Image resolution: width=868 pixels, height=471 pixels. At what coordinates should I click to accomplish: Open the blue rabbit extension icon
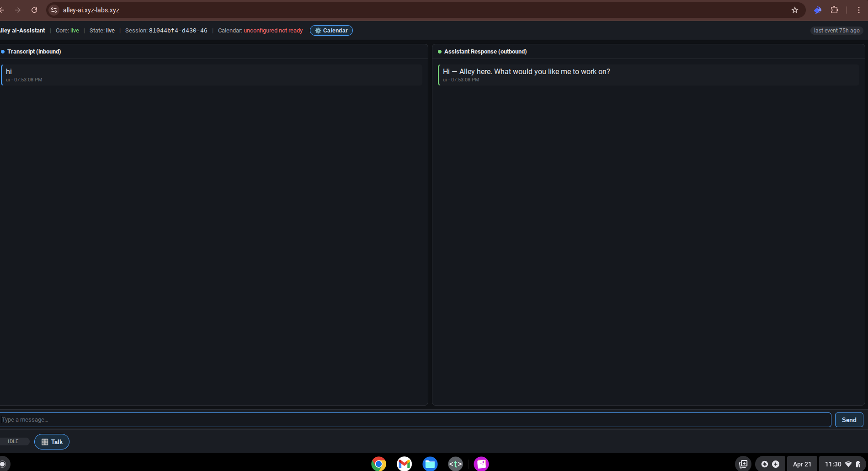pos(818,10)
